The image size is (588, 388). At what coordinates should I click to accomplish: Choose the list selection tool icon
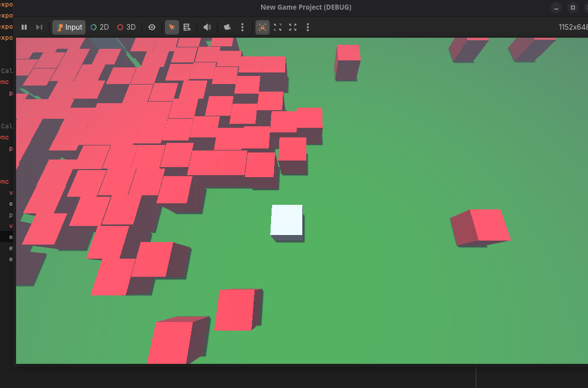click(x=187, y=27)
